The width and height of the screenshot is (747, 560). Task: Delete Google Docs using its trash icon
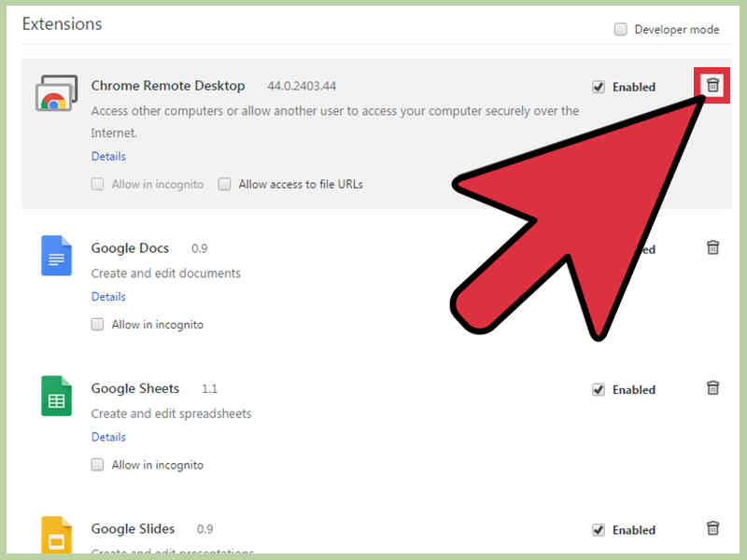tap(712, 247)
